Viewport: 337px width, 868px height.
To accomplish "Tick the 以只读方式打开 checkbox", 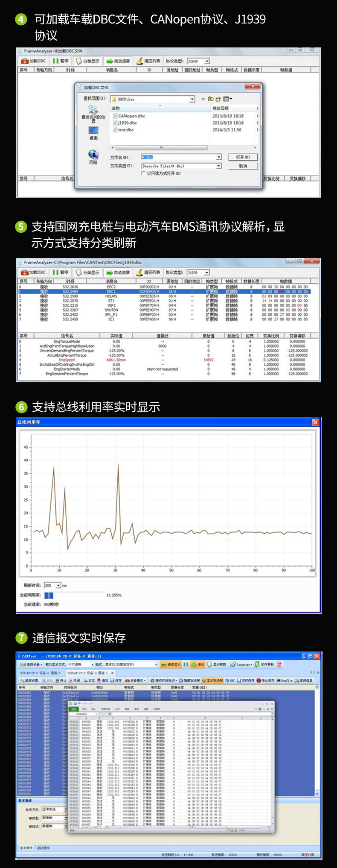I will [143, 173].
